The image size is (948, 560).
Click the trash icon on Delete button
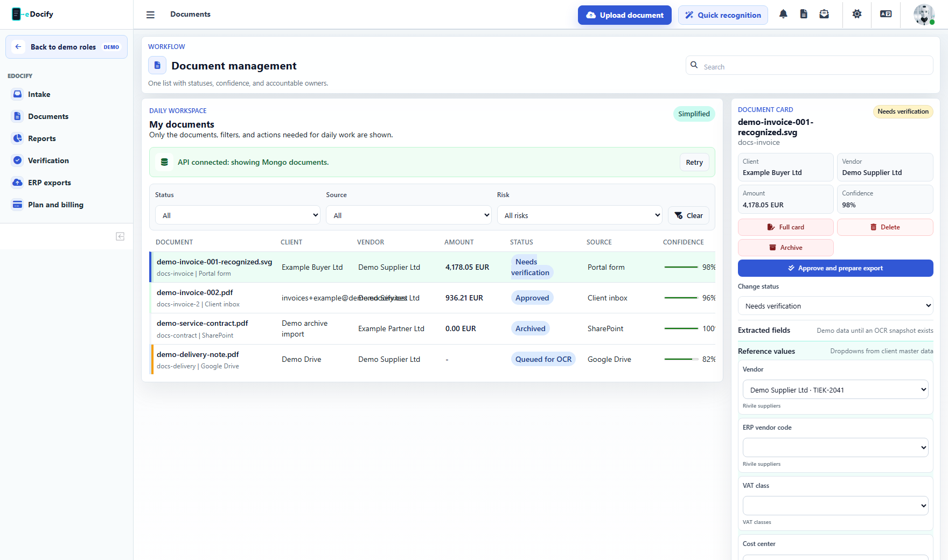[874, 227]
